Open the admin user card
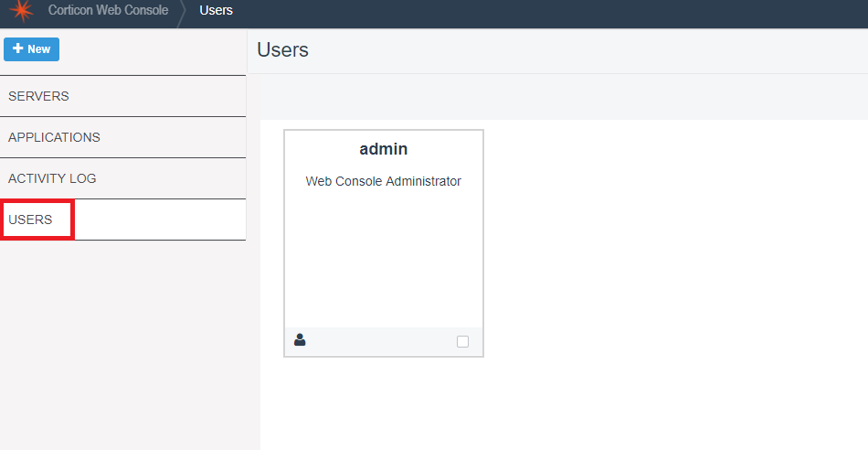868x450 pixels. click(x=384, y=243)
